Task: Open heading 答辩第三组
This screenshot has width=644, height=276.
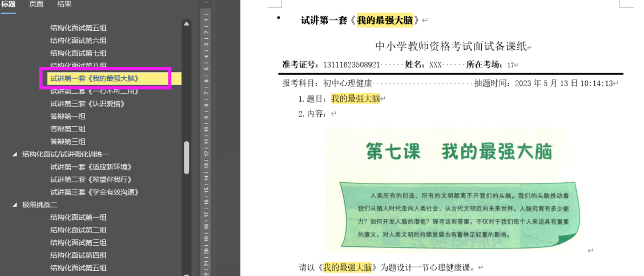Action: tap(67, 142)
